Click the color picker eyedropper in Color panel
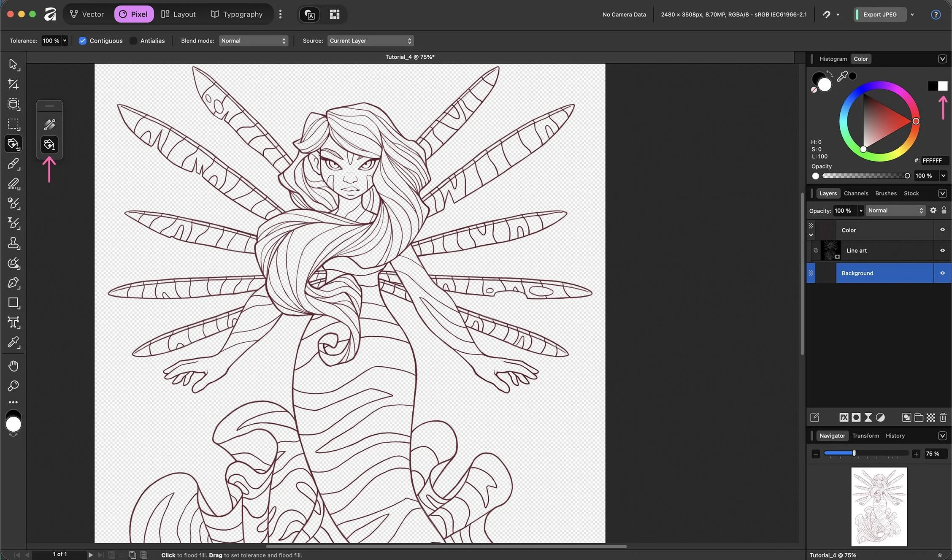952x560 pixels. click(x=842, y=76)
